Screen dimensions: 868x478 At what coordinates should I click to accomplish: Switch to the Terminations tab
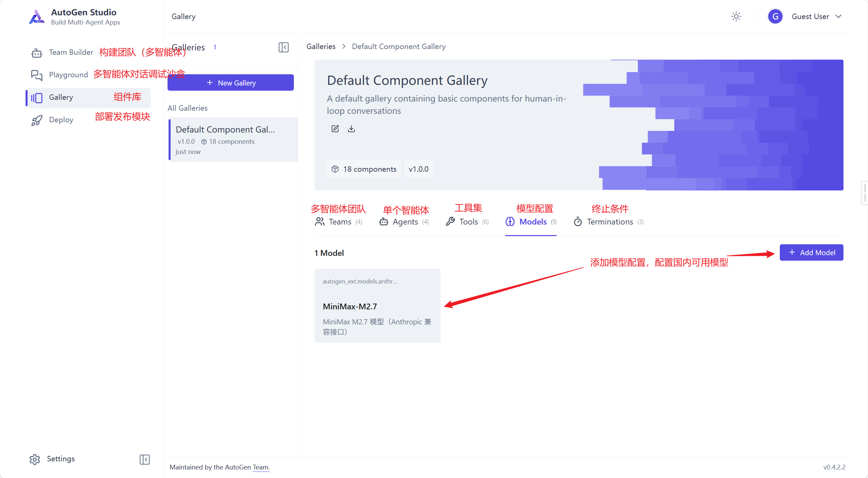609,222
